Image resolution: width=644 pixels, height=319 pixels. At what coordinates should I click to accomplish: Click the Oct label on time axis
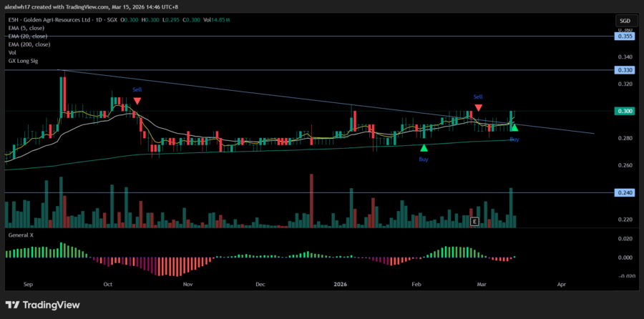tap(108, 284)
